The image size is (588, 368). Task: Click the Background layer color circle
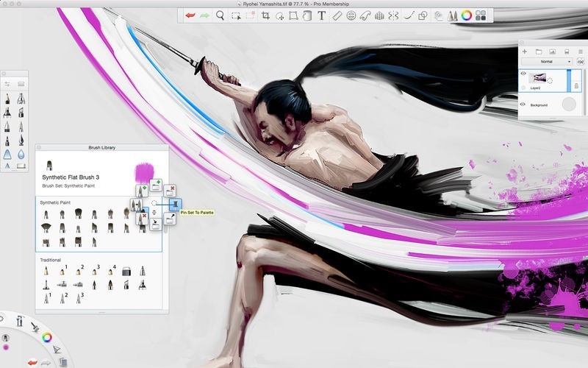568,105
